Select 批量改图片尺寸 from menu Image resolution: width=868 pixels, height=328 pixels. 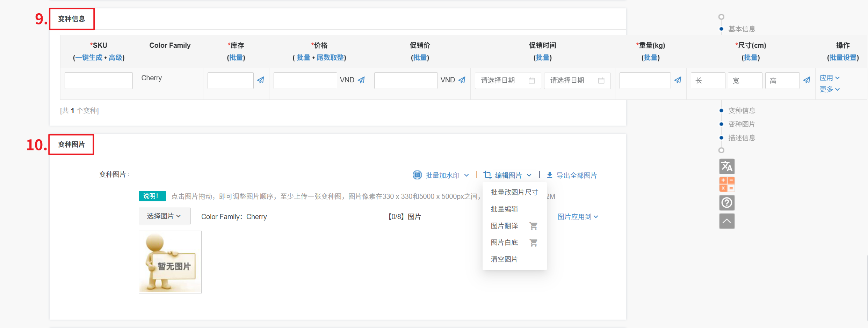(x=514, y=192)
